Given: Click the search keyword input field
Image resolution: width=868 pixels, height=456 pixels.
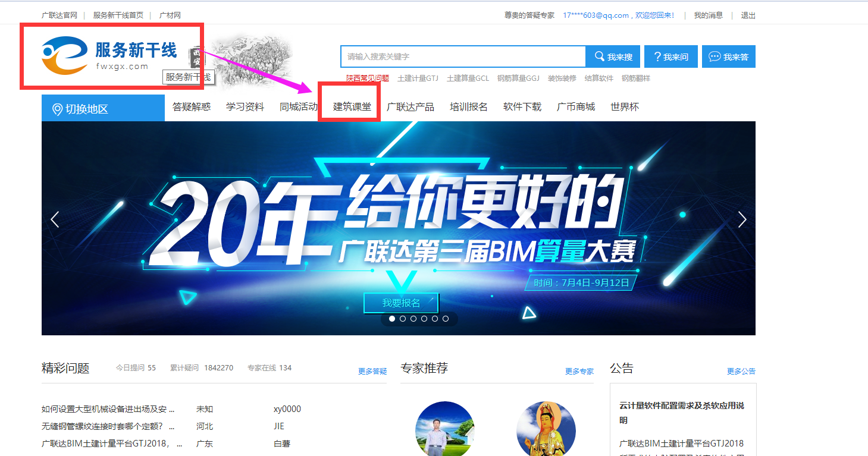Looking at the screenshot, I should 463,56.
